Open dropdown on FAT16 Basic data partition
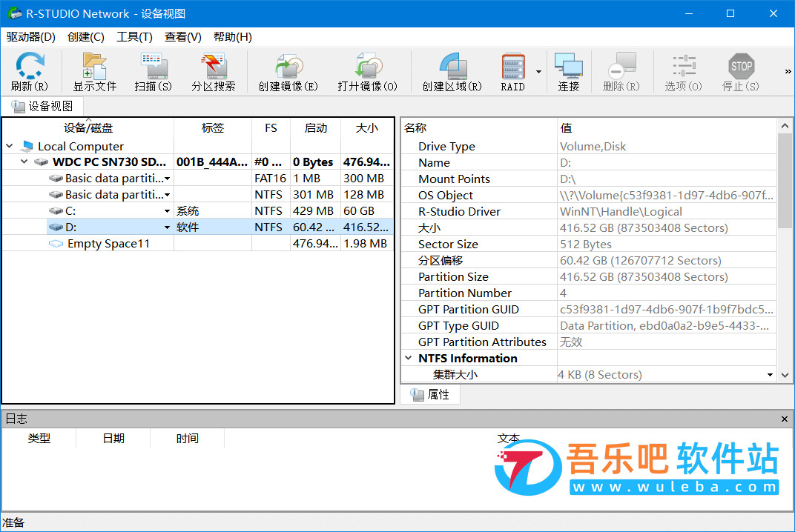The image size is (795, 532). click(168, 179)
